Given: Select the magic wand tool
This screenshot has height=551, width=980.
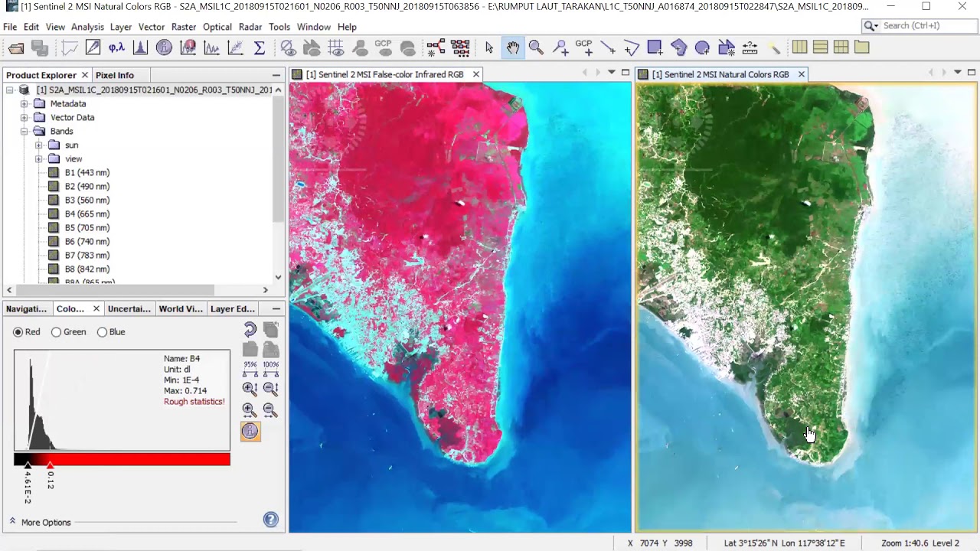Looking at the screenshot, I should (774, 48).
